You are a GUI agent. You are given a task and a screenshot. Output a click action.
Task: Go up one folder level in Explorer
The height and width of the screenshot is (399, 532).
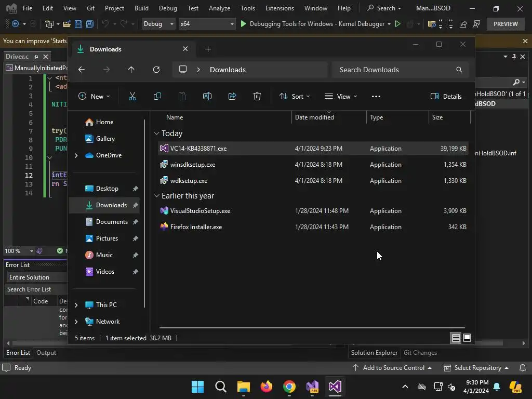131,70
